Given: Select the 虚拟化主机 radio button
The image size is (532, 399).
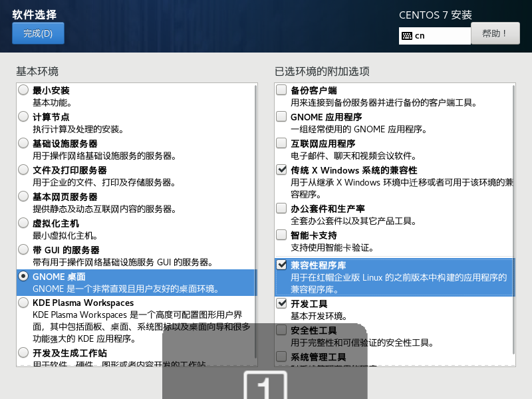Looking at the screenshot, I should 24,223.
